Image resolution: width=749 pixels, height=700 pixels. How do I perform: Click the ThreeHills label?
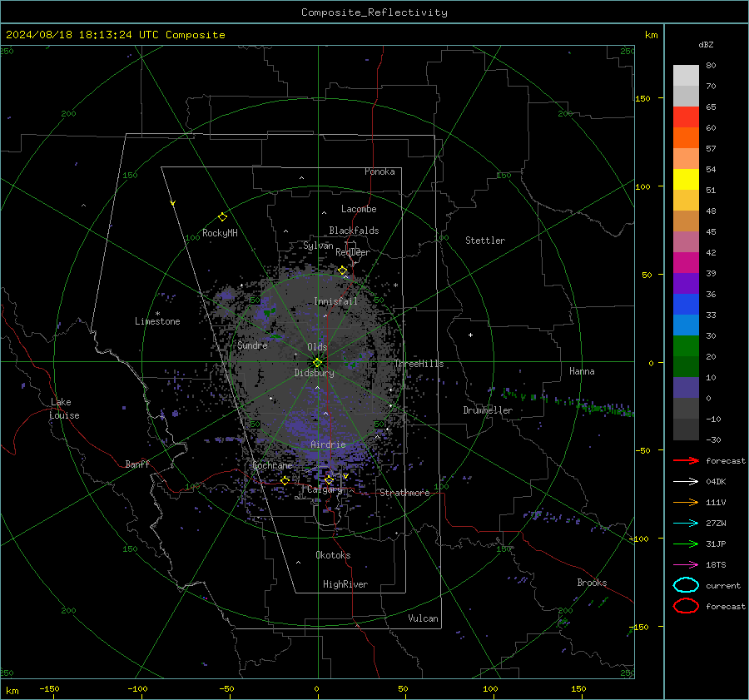[x=419, y=364]
